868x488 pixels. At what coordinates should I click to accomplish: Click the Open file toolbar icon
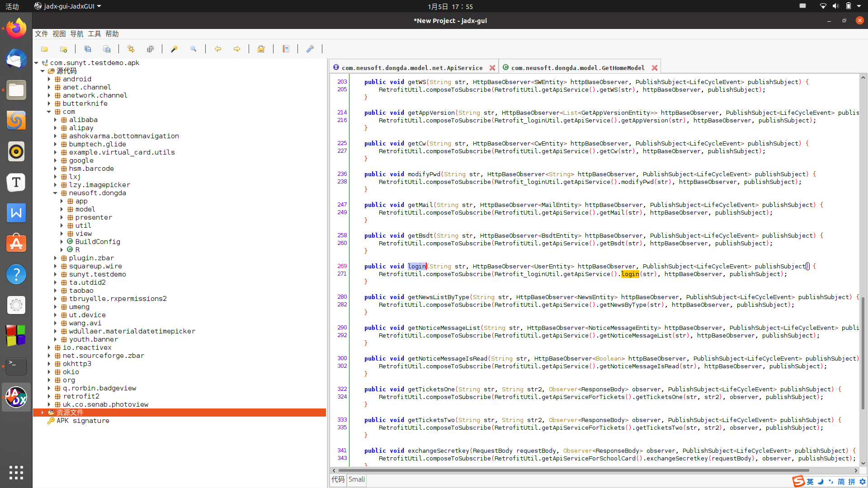point(44,49)
